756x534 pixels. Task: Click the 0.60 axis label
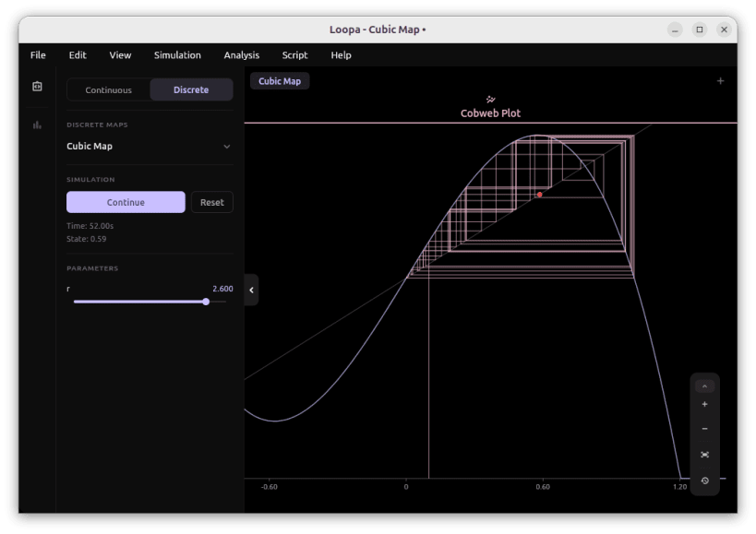pos(543,487)
